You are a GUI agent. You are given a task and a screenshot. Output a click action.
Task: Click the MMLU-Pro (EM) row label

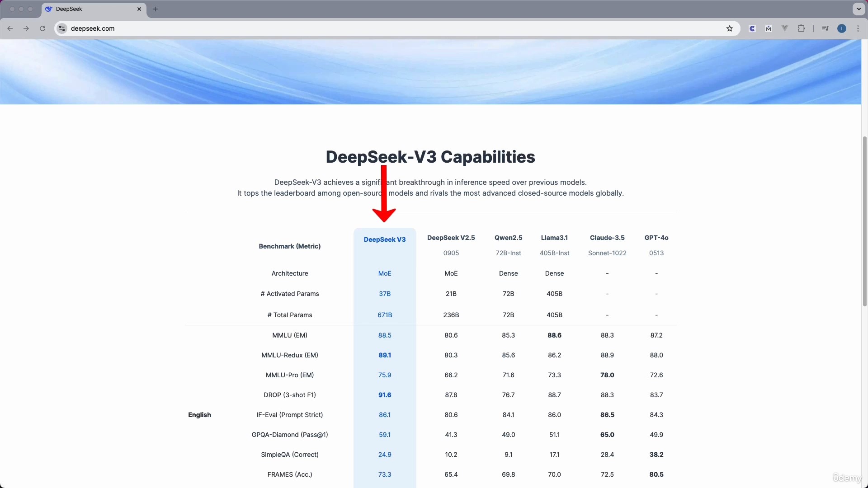click(x=290, y=375)
